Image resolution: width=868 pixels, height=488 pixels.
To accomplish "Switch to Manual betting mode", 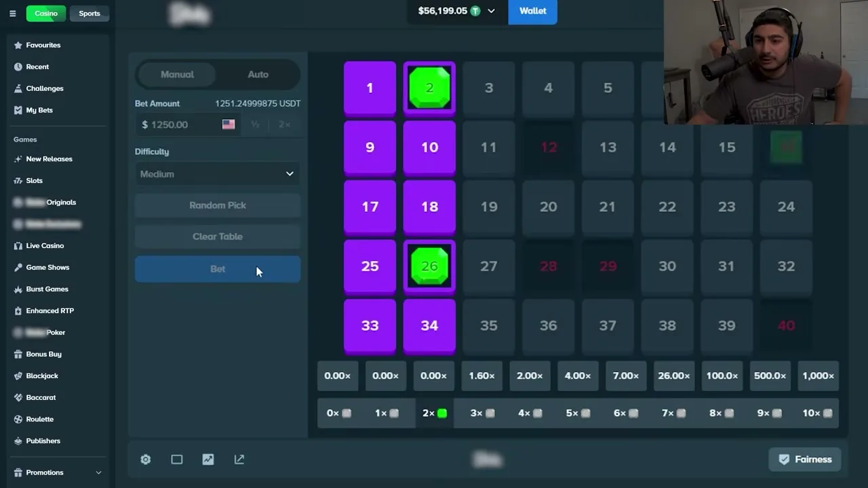I will [177, 75].
